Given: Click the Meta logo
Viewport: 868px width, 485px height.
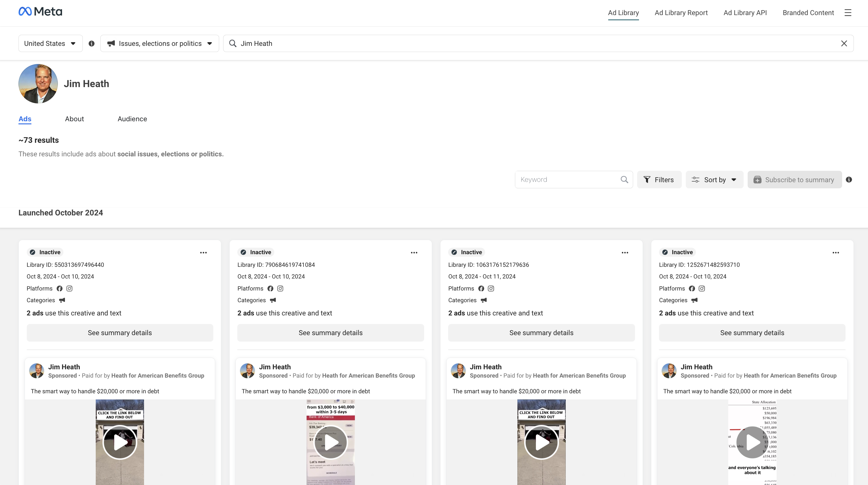Looking at the screenshot, I should pyautogui.click(x=40, y=12).
